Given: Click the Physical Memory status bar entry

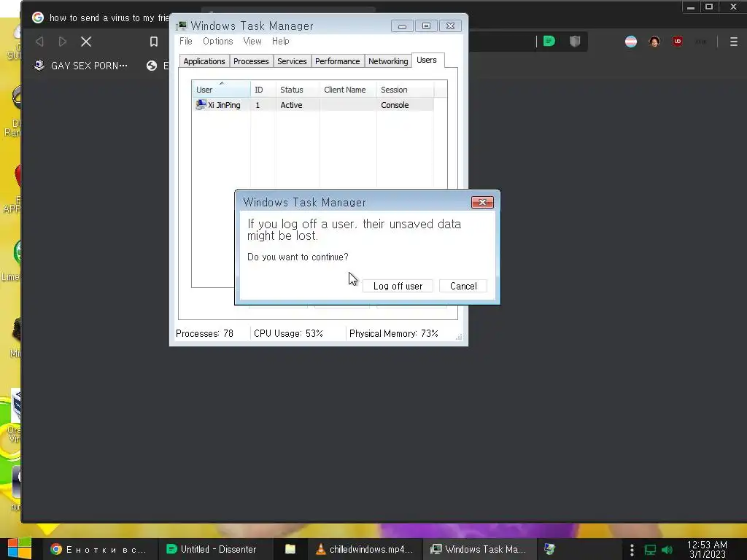Looking at the screenshot, I should tap(393, 333).
